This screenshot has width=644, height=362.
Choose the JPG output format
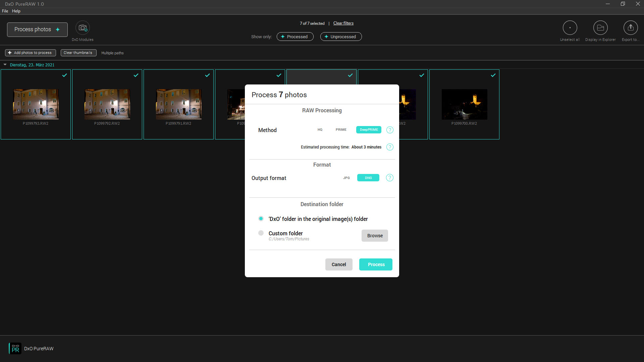point(346,178)
